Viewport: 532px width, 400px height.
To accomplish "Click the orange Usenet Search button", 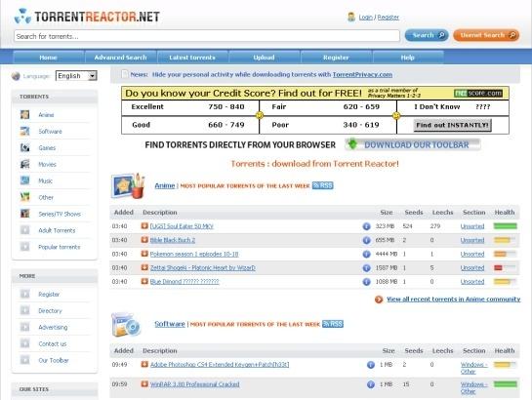I will (486, 35).
